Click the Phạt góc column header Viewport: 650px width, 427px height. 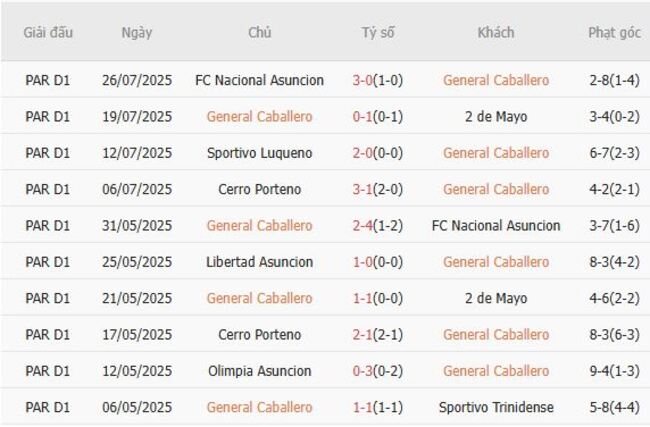[x=614, y=33]
